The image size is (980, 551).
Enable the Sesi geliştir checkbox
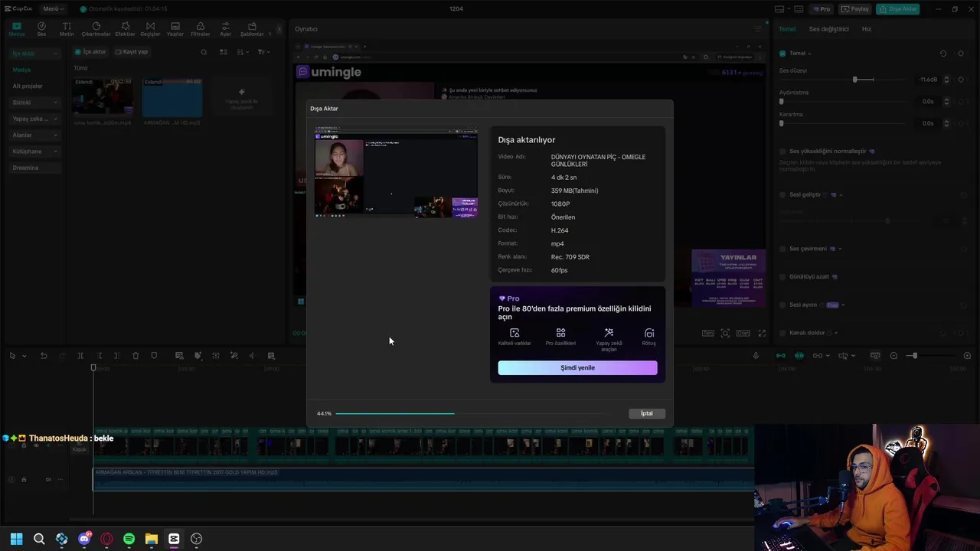pos(782,194)
